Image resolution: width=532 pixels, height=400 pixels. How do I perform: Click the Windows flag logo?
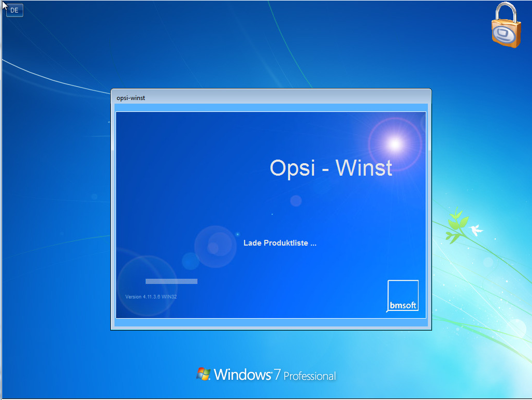click(203, 374)
